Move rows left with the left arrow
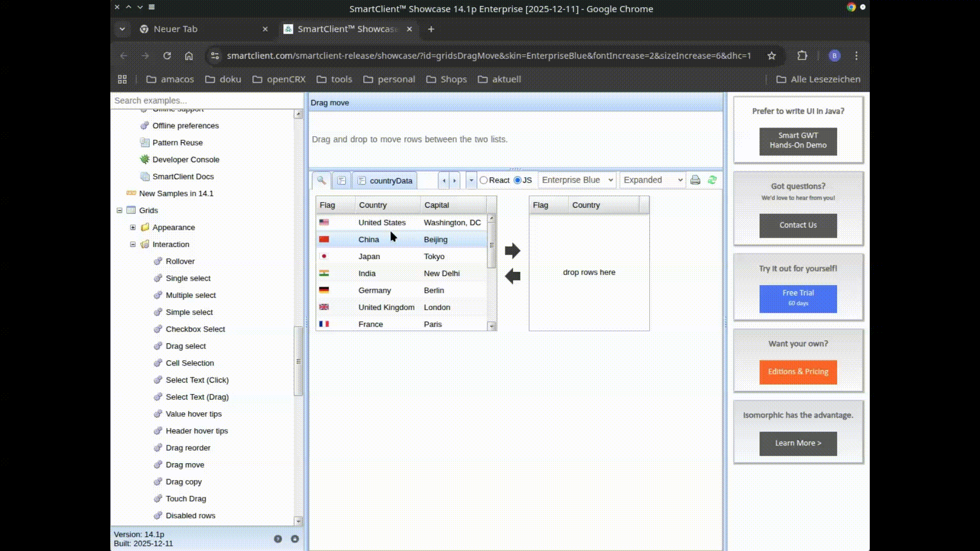 (x=512, y=276)
